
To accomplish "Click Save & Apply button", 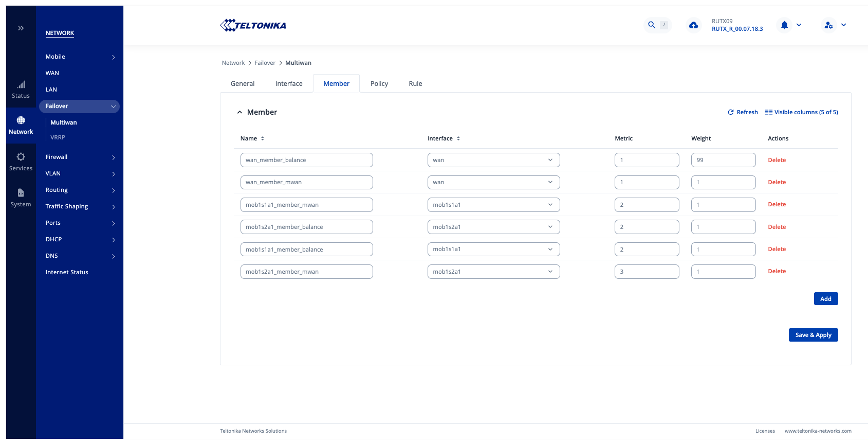I will 813,335.
